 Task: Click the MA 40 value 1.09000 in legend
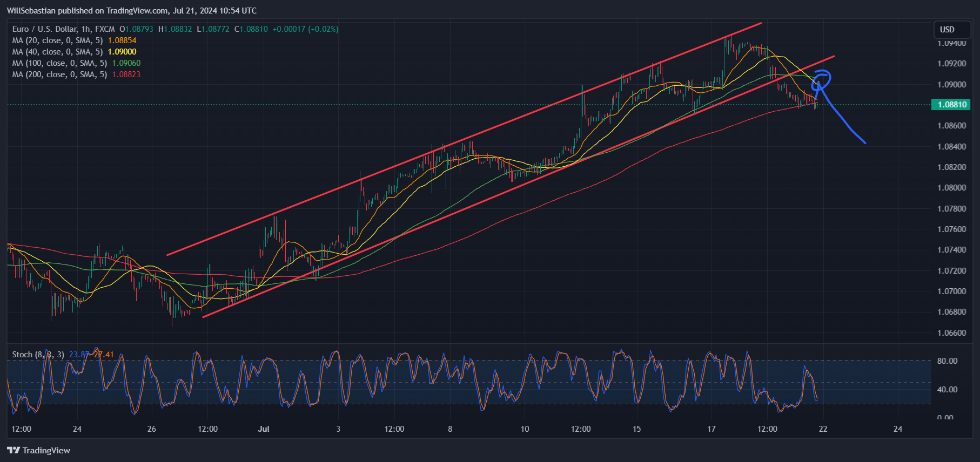(122, 52)
